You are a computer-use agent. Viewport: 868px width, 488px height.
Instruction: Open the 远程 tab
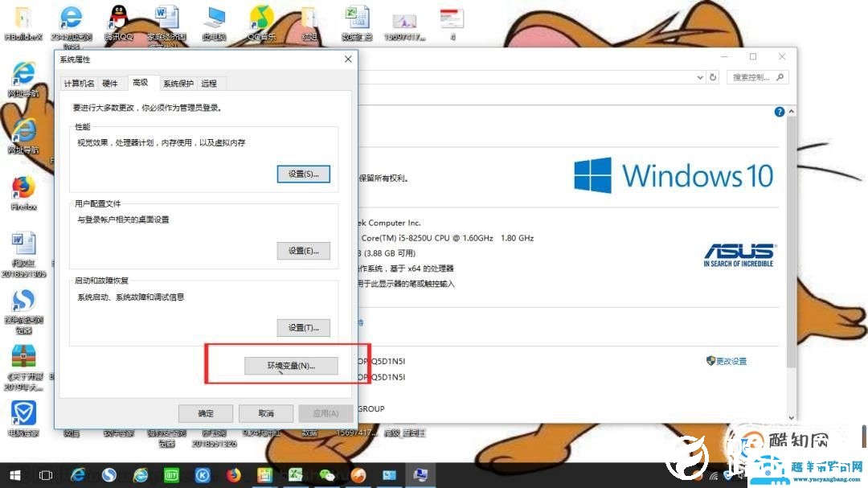pos(209,84)
